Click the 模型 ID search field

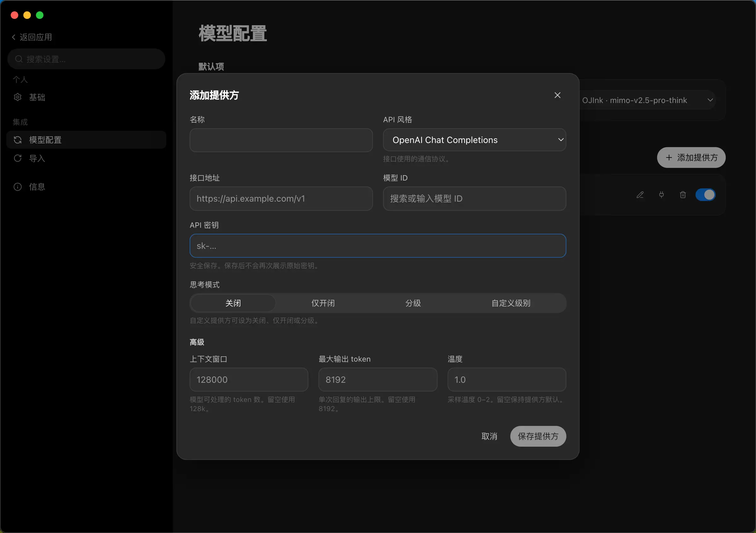tap(474, 198)
